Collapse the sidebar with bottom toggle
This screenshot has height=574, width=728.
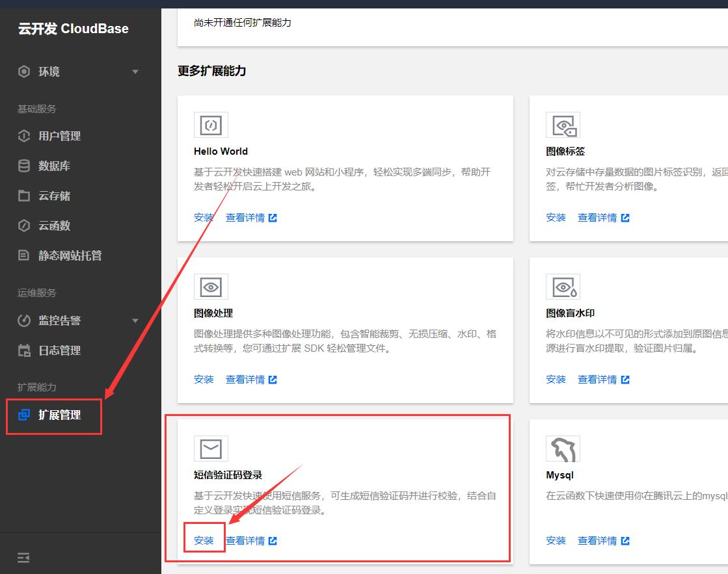tap(23, 557)
